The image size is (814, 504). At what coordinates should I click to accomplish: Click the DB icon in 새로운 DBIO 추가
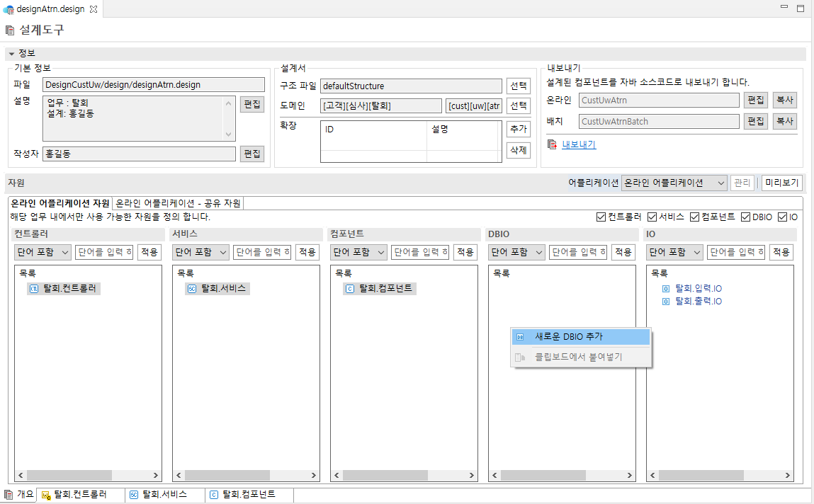pyautogui.click(x=519, y=337)
